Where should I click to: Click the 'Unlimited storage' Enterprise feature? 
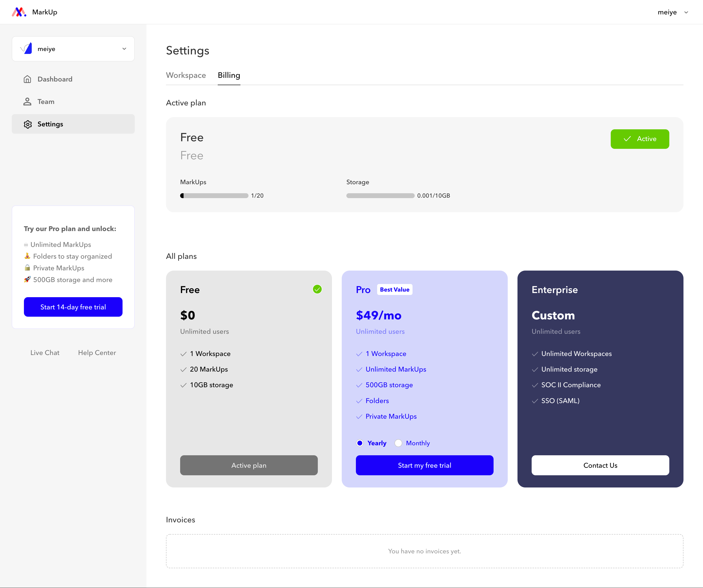569,369
